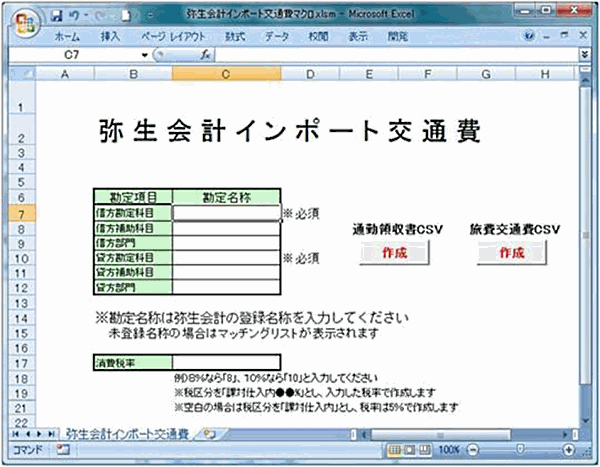The height and width of the screenshot is (467, 600).
Task: Select the 勘定項目 header cell
Action: (133, 198)
